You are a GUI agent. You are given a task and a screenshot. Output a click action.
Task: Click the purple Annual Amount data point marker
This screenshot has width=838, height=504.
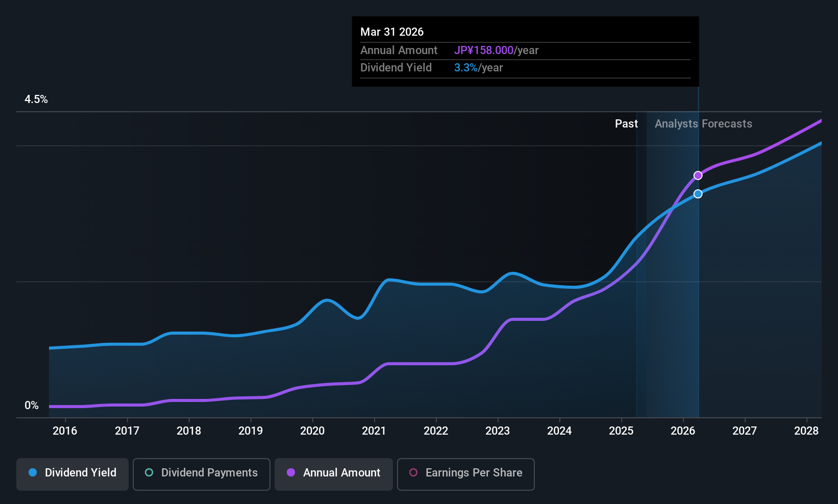pos(698,175)
